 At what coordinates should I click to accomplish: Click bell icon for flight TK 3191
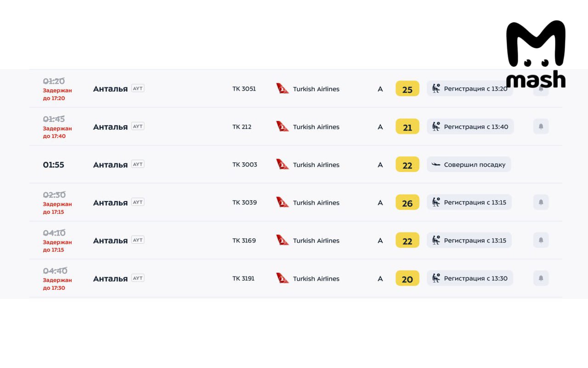tap(541, 278)
